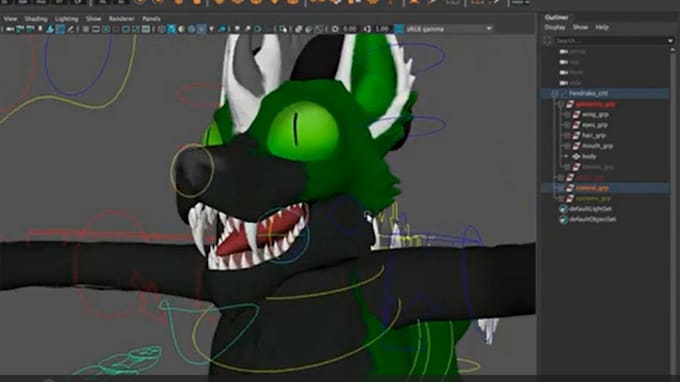Click the Select Camera icon in panel toolbar
Viewport: 680px width, 382px height.
click(9, 29)
